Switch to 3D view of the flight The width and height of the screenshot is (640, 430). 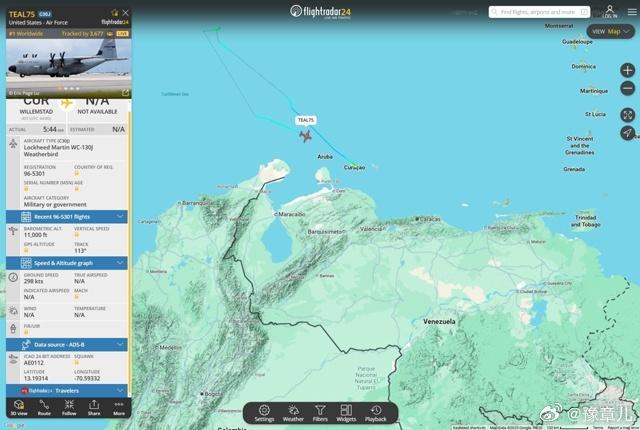click(19, 408)
